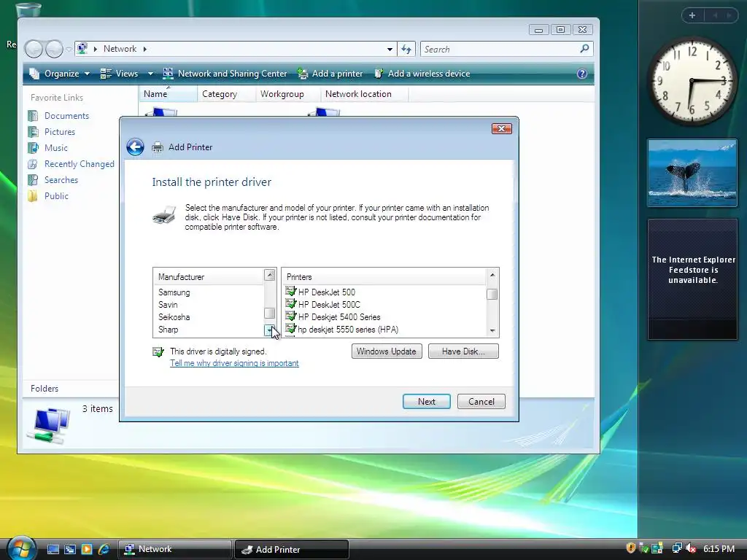Image resolution: width=747 pixels, height=560 pixels.
Task: Close the Add Printer dialog
Action: click(502, 128)
